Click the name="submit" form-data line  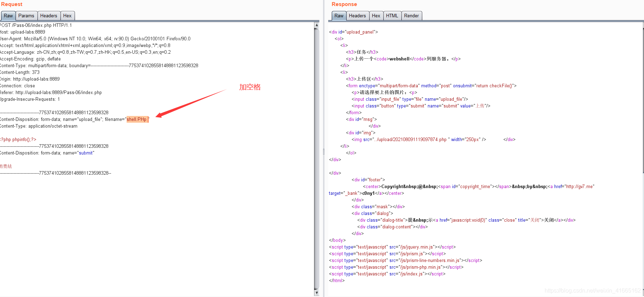(47, 153)
